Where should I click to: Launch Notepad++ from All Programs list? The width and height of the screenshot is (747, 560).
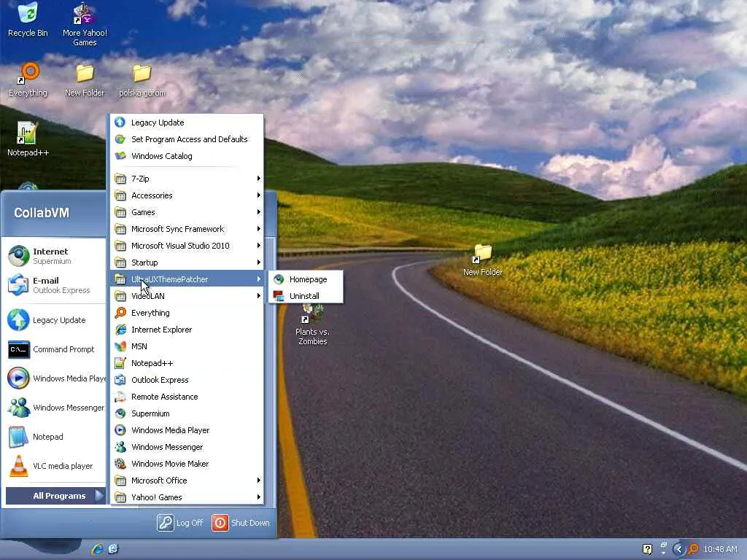(187, 363)
